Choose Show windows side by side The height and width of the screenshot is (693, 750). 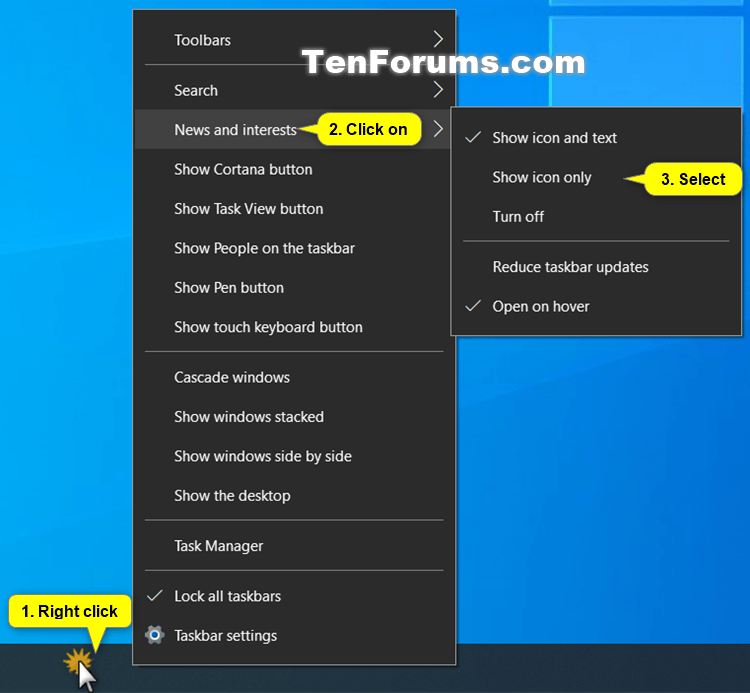pyautogui.click(x=294, y=456)
